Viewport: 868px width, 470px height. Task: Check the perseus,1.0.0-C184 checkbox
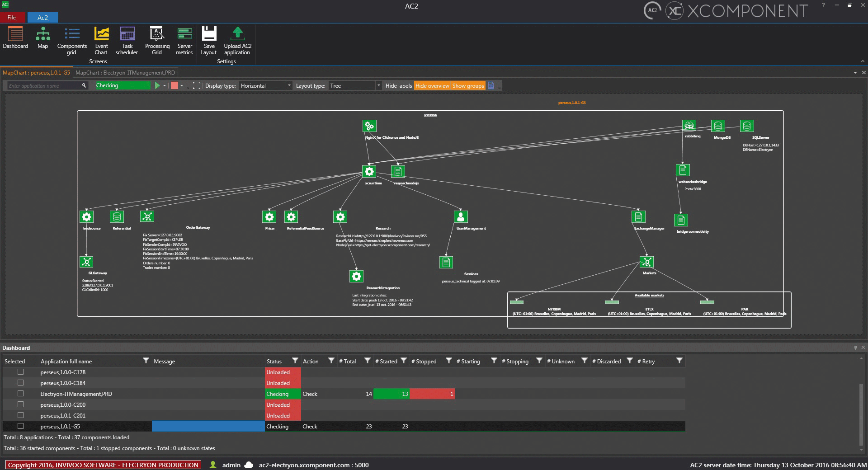pyautogui.click(x=20, y=383)
